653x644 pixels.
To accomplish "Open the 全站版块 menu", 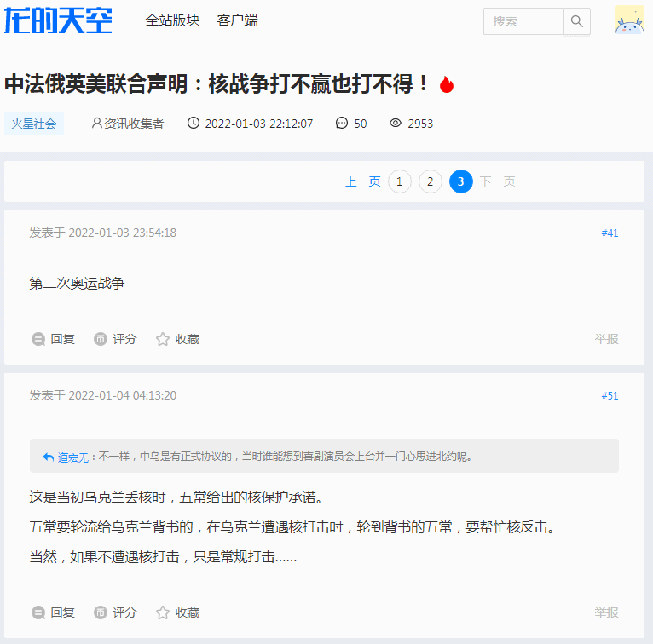I will coord(172,20).
